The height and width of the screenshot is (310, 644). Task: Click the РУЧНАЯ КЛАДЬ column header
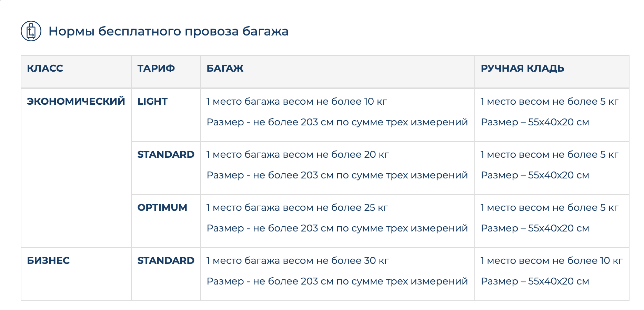pyautogui.click(x=522, y=68)
